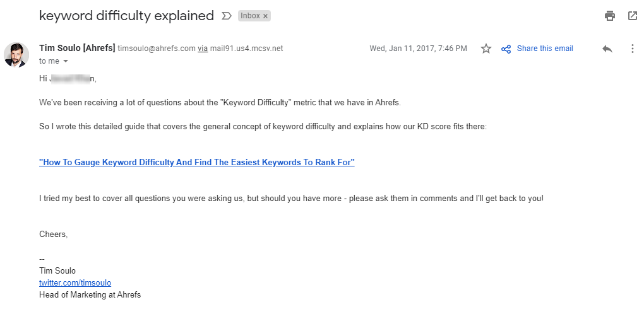Image resolution: width=644 pixels, height=319 pixels.
Task: Reply using the arrow icon
Action: (x=607, y=49)
